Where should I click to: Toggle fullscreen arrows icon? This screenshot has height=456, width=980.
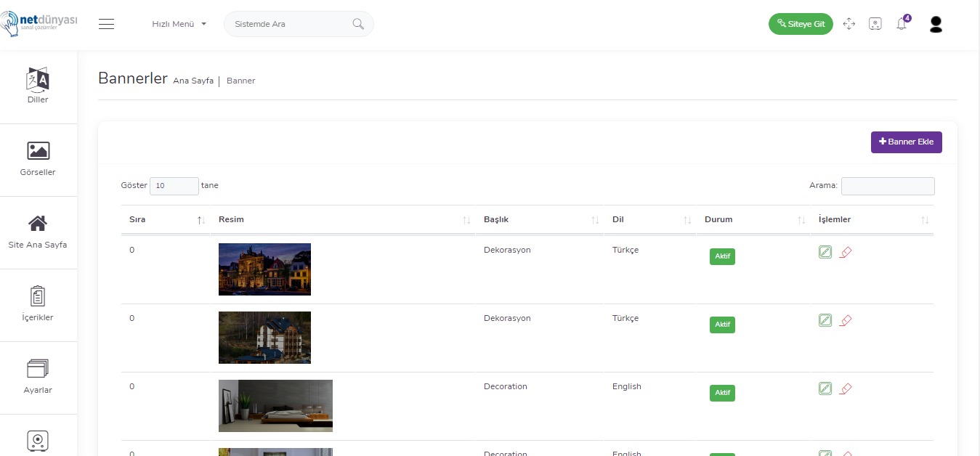pos(849,24)
